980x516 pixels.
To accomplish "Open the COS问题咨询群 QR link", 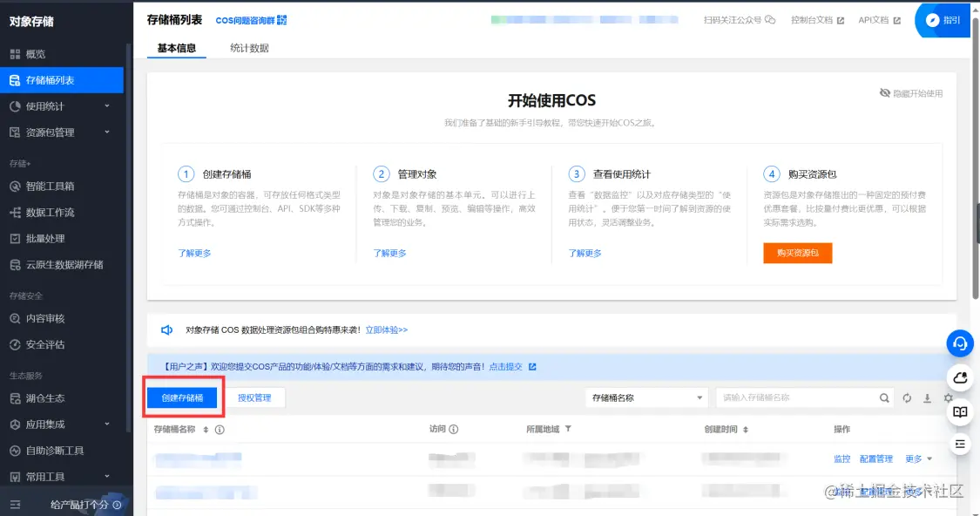I will tap(251, 21).
